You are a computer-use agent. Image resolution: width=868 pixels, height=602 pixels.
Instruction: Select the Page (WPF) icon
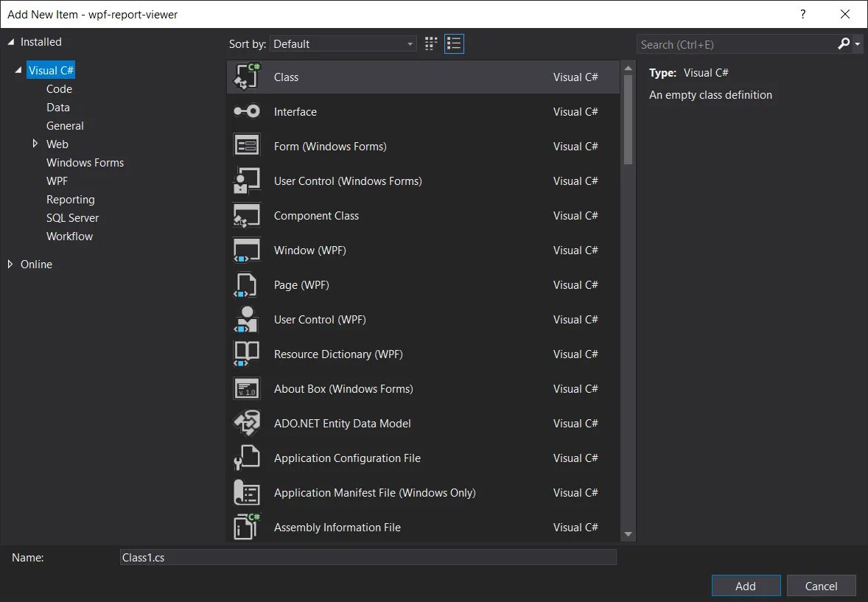[247, 284]
